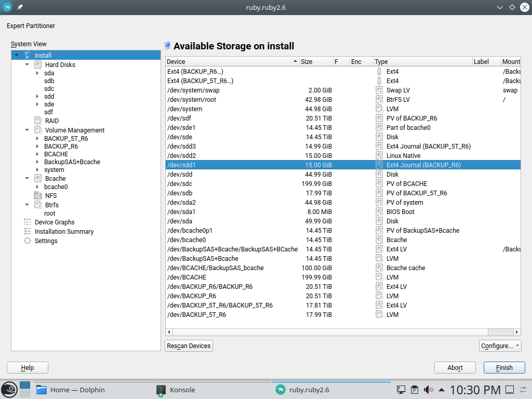Click the Hard Disks icon in the tree
This screenshot has height=399, width=532.
(x=38, y=65)
